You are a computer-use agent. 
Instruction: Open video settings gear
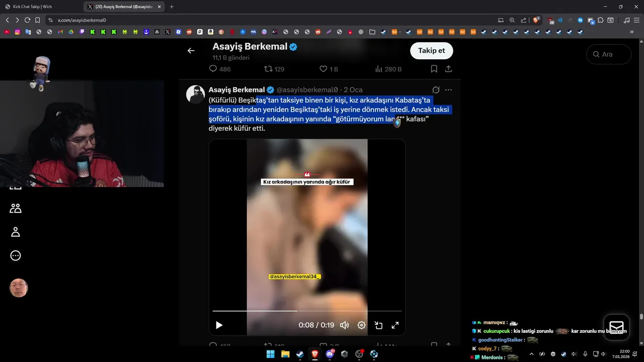361,325
